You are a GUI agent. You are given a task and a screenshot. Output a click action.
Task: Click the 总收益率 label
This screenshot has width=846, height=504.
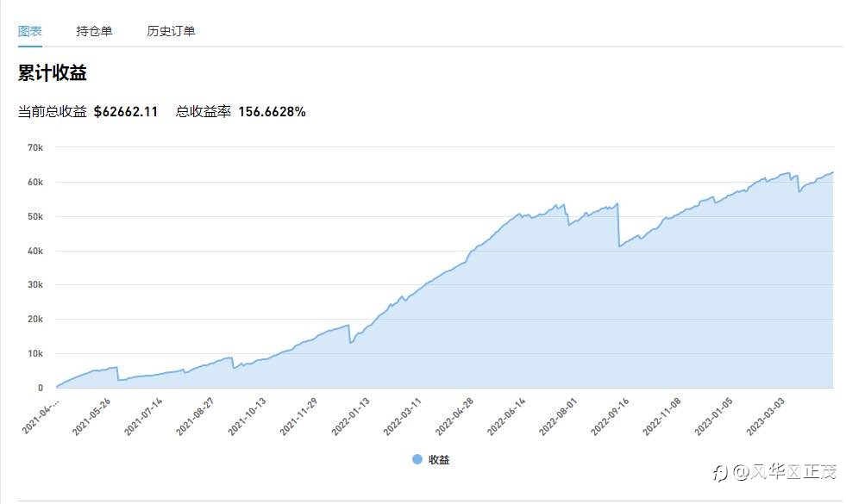[x=204, y=112]
